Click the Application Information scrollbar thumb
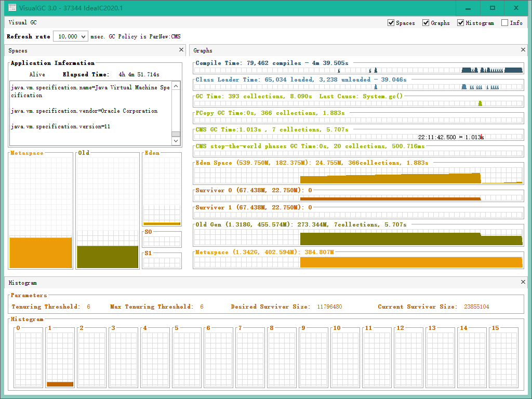Screen dimensions: 532x399 [176, 134]
